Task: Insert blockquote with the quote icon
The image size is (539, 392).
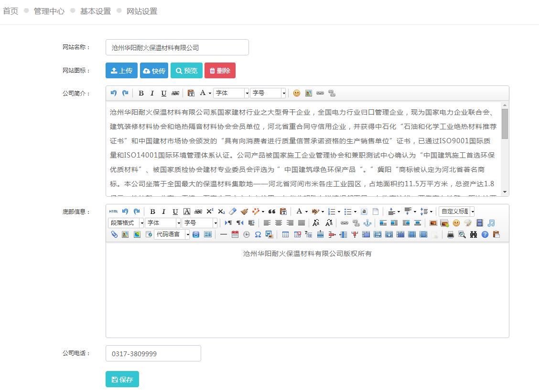Action: click(x=272, y=212)
